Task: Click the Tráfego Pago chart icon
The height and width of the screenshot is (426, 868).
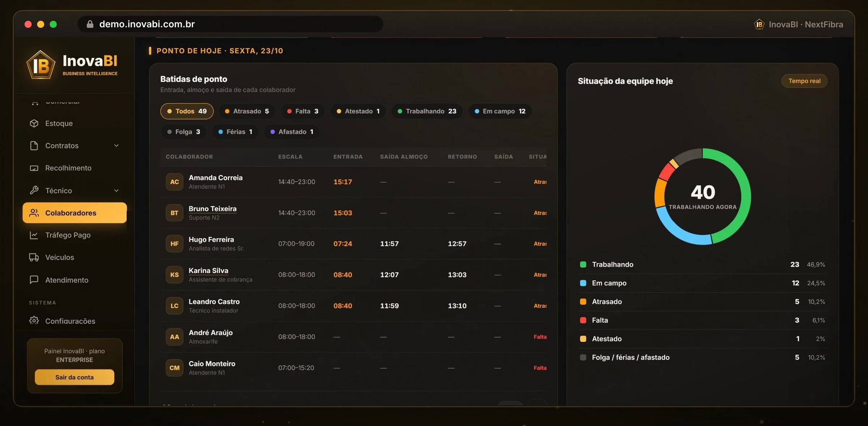Action: point(34,235)
